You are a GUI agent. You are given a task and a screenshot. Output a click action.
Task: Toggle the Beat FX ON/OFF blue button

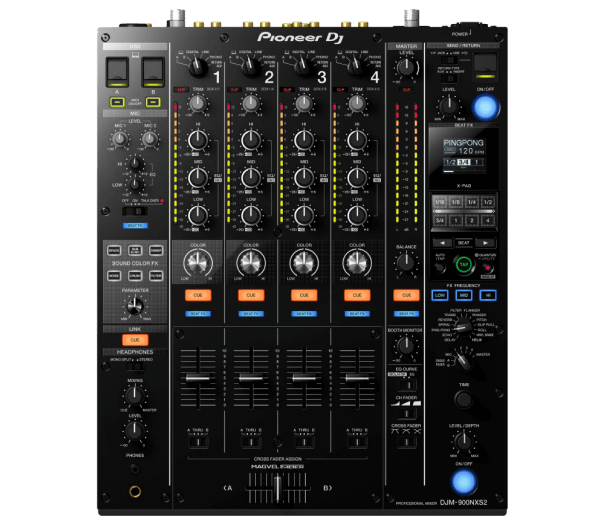(464, 482)
